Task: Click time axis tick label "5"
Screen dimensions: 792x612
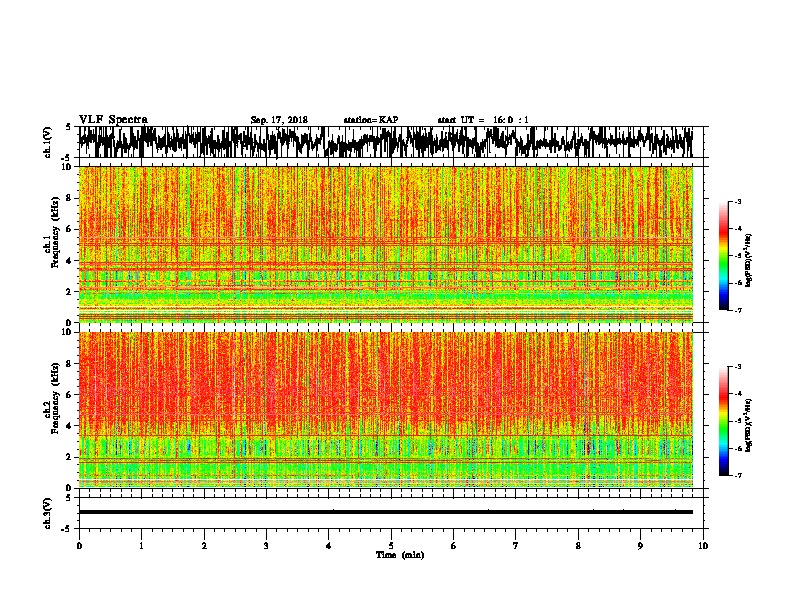Action: click(x=391, y=546)
